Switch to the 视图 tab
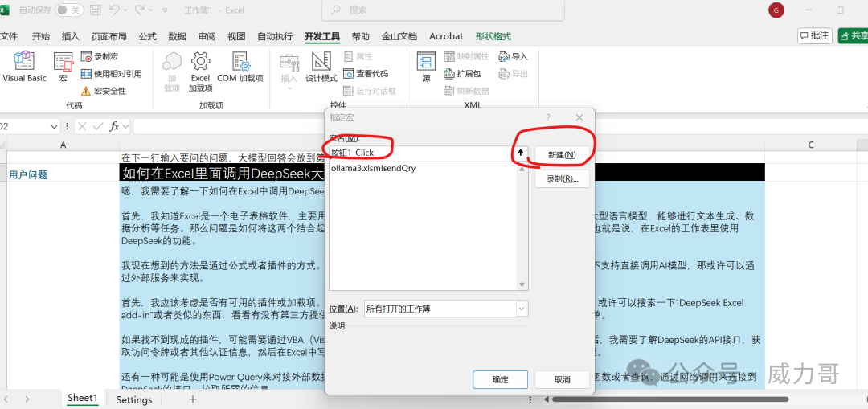Screen dimensions: 868x409 pyautogui.click(x=236, y=36)
